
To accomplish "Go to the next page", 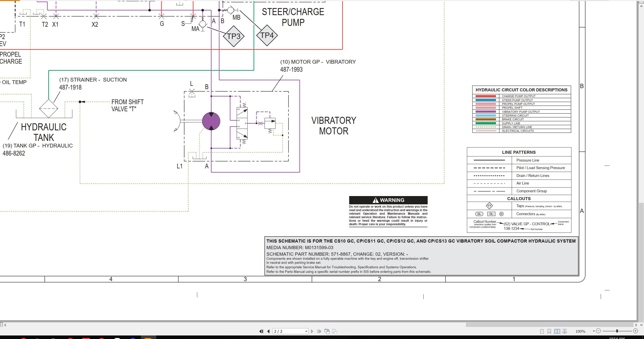I will (312, 331).
